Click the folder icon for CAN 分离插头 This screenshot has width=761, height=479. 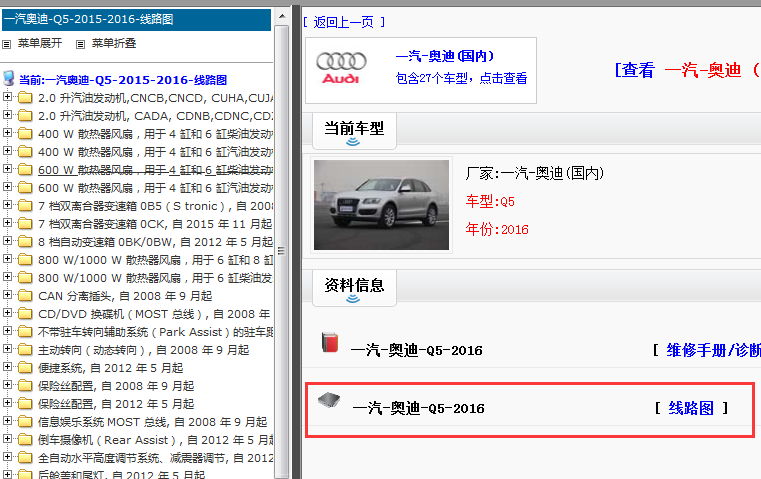tap(25, 296)
